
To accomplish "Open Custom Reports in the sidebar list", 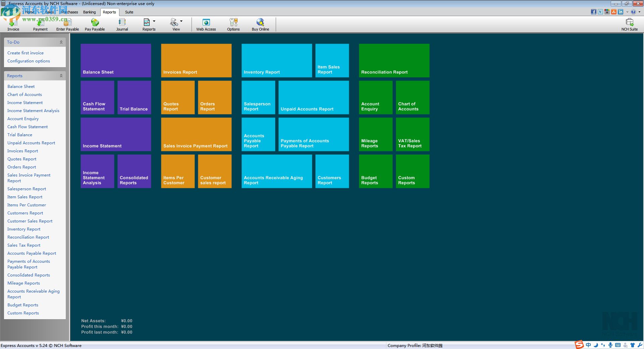I will [23, 313].
